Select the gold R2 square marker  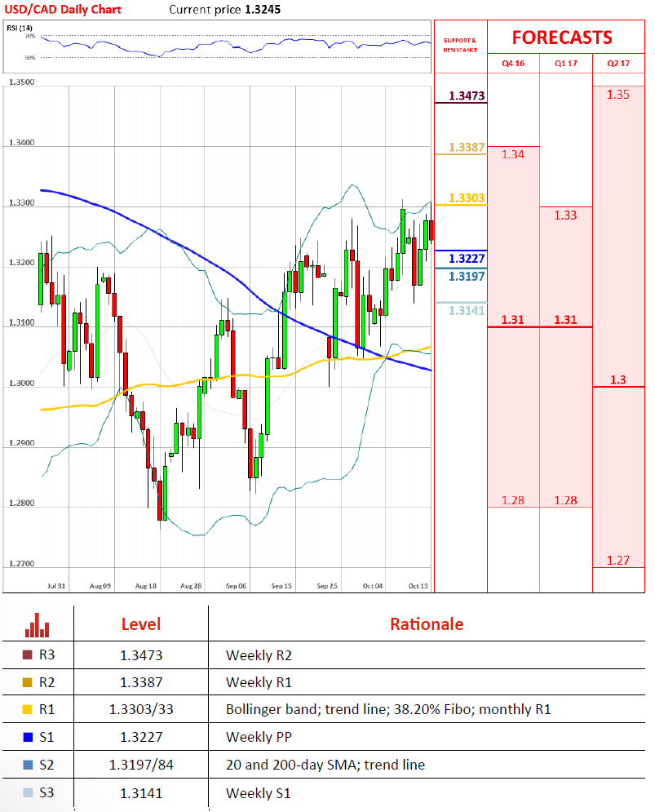(28, 682)
